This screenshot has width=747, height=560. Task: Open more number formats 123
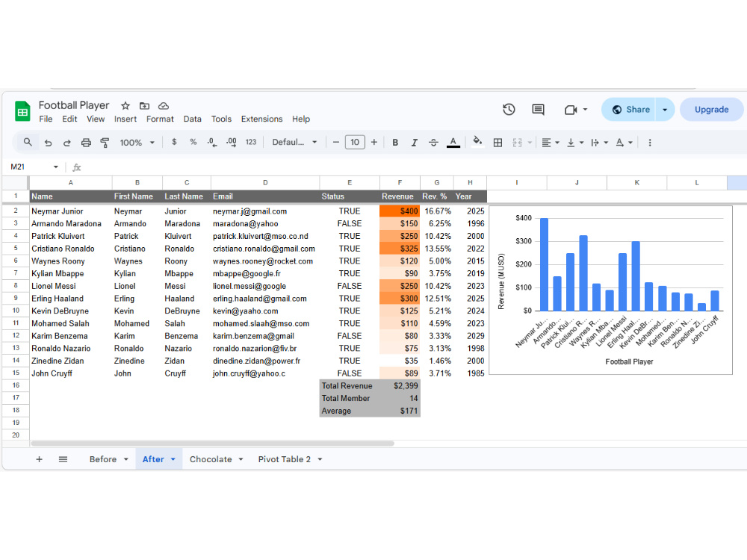[250, 142]
